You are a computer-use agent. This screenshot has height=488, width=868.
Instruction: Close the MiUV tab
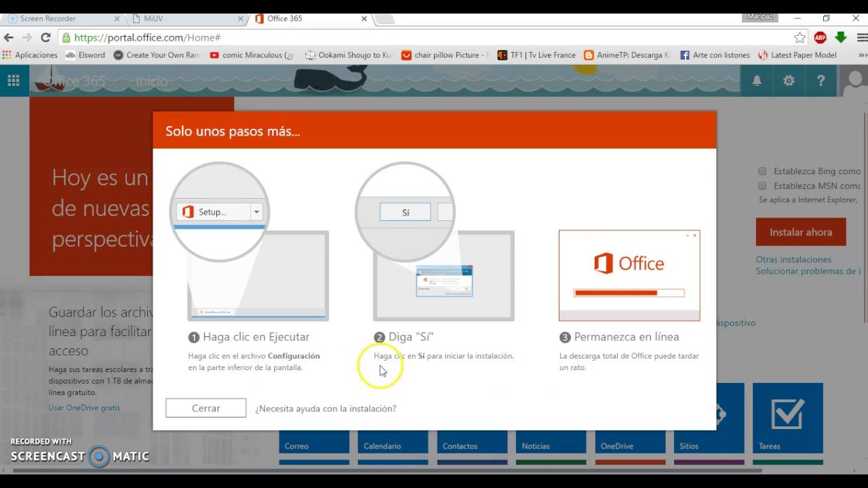[241, 19]
